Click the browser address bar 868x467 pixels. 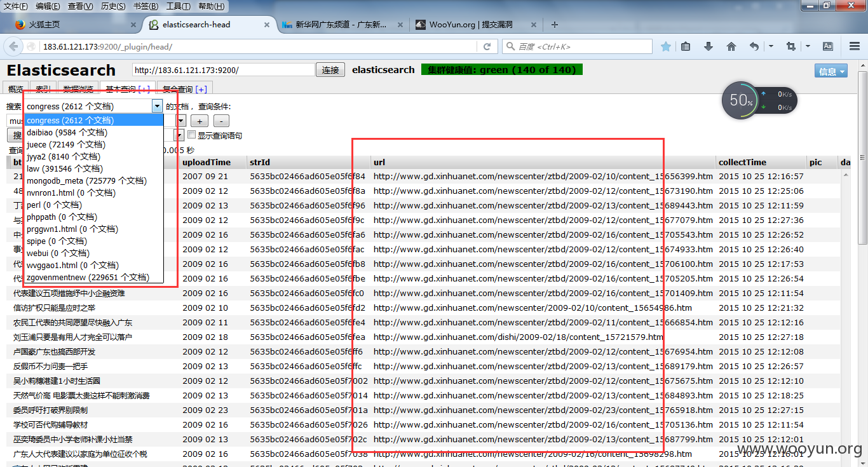tap(259, 46)
